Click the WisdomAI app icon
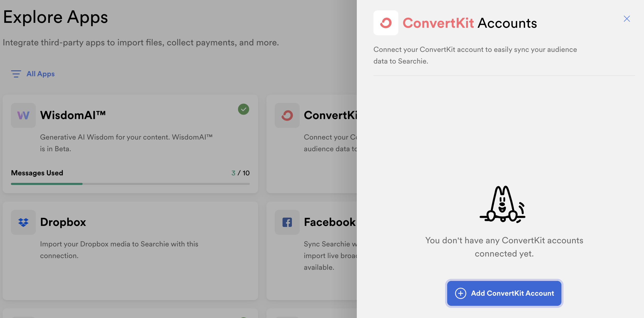Image resolution: width=644 pixels, height=318 pixels. pos(23,115)
